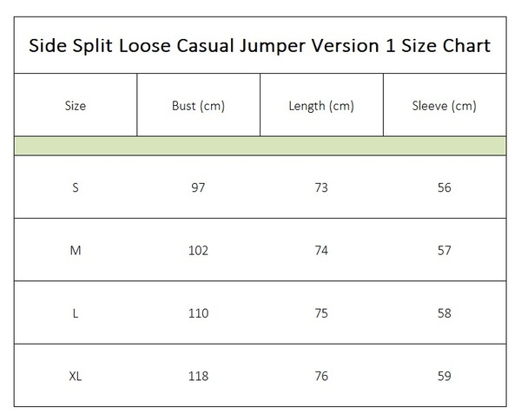521x420 pixels.
Task: Select the Sleeve (cm) column header
Action: pyautogui.click(x=445, y=106)
